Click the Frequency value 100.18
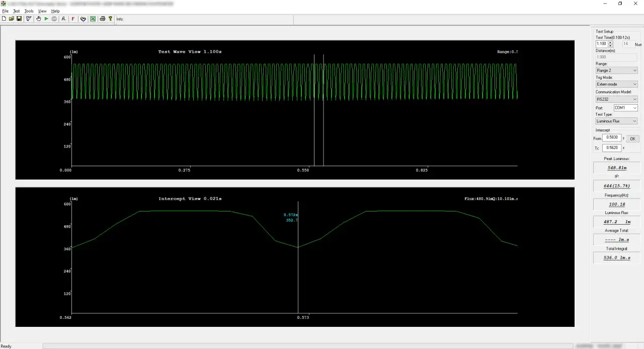Screen dimensions: 644x349 pos(617,204)
